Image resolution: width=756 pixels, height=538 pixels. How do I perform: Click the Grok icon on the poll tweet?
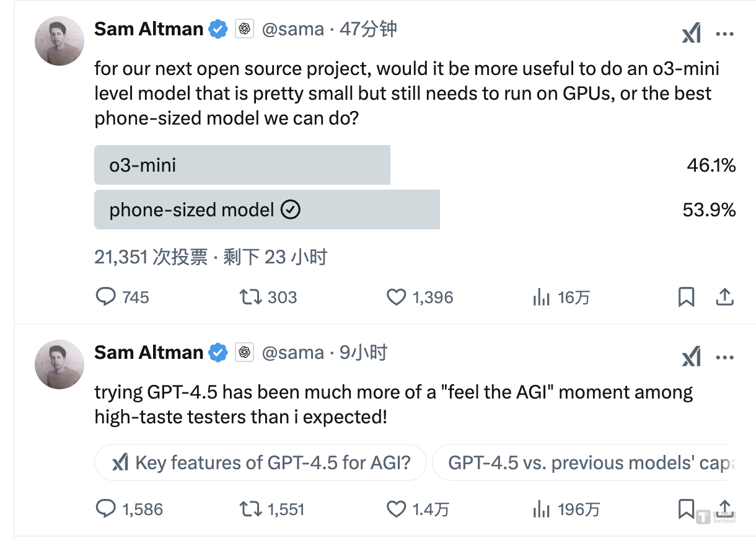click(691, 33)
